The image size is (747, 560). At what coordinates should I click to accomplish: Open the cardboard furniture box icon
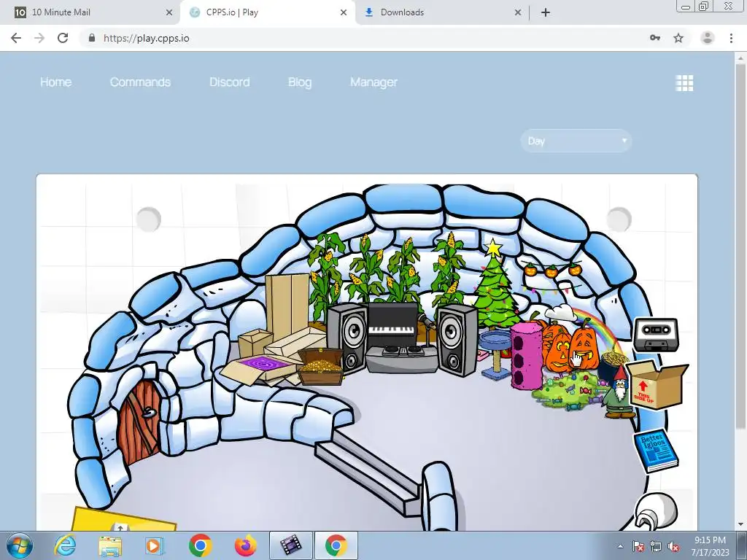tap(658, 384)
